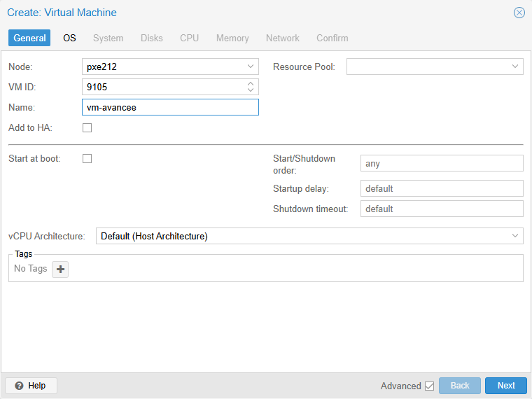Select the General tab
Image resolution: width=532 pixels, height=399 pixels.
click(x=29, y=38)
